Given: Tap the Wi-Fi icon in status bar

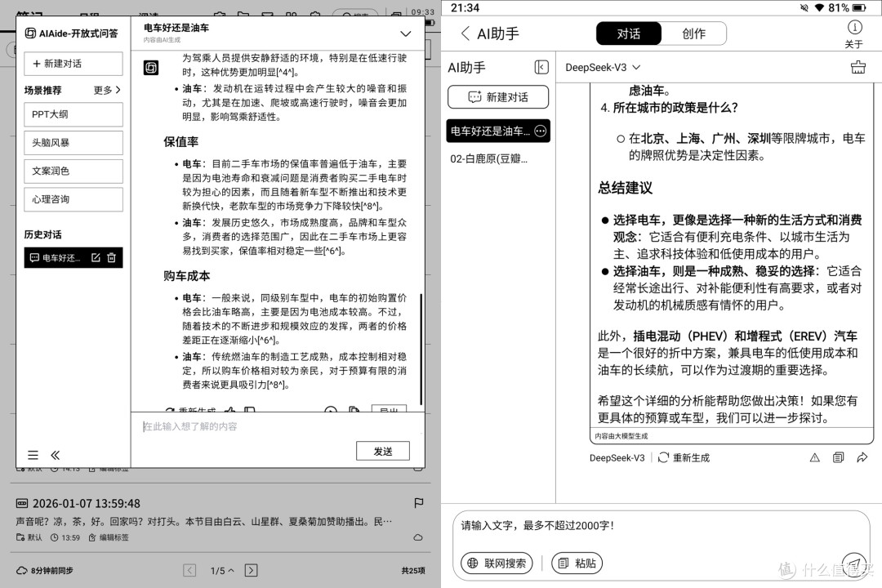Looking at the screenshot, I should [819, 8].
